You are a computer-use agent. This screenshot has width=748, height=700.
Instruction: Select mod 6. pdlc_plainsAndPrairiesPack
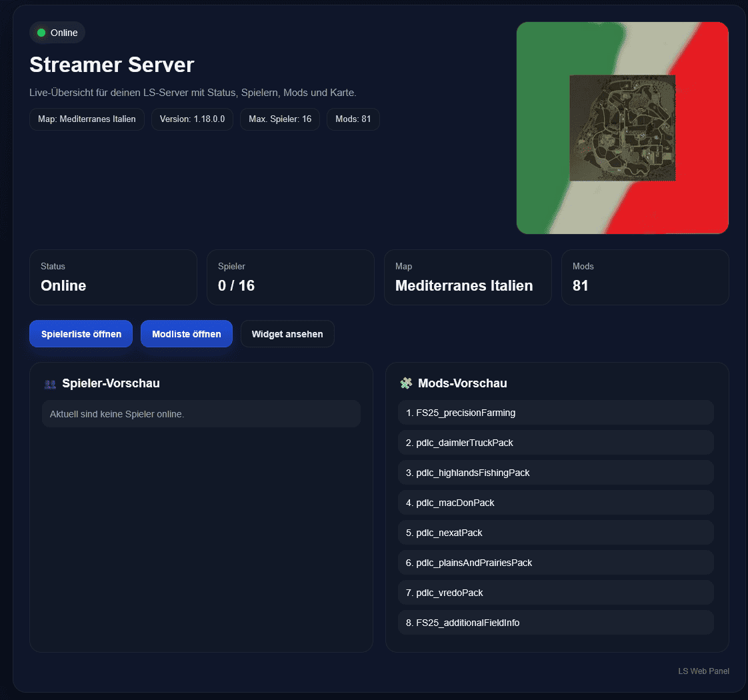556,563
